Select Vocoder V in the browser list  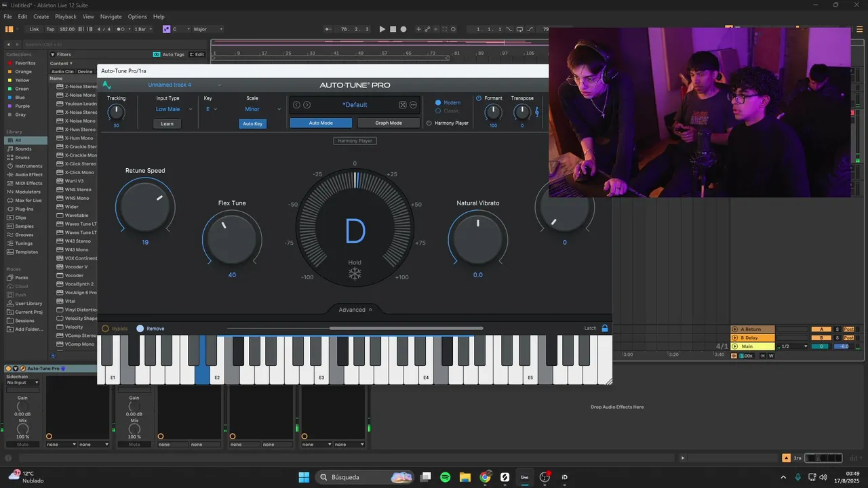click(x=76, y=267)
